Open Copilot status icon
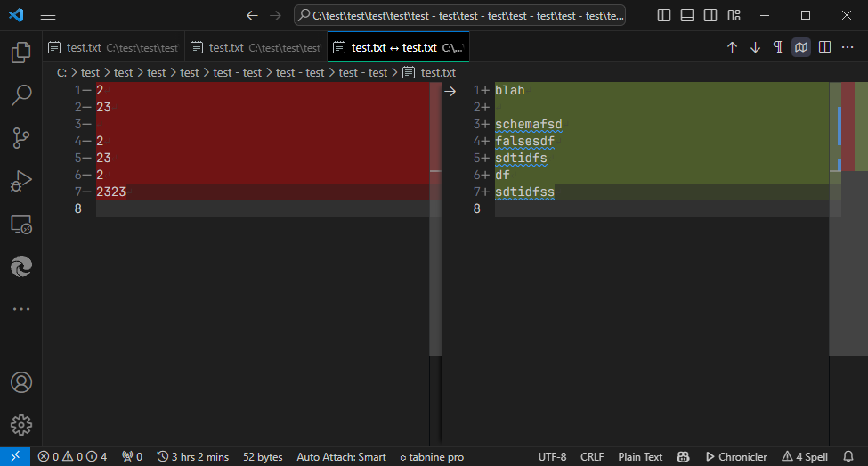The image size is (868, 466). tap(683, 456)
